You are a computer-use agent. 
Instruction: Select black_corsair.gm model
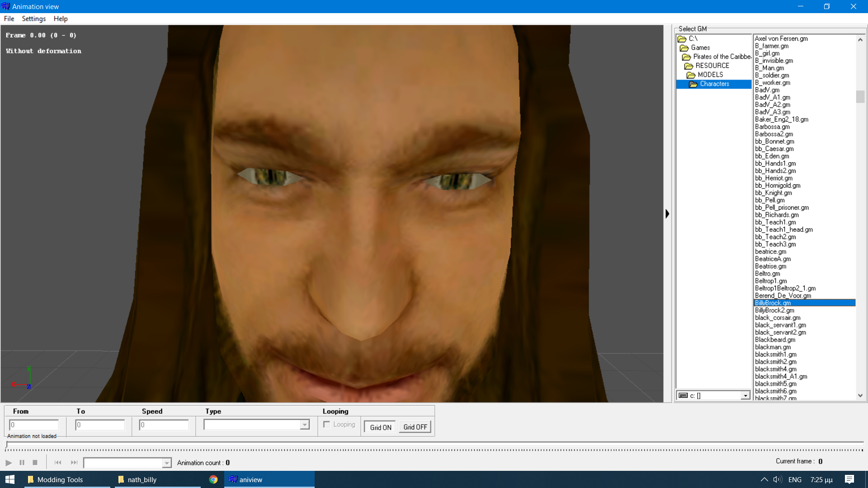(x=778, y=318)
